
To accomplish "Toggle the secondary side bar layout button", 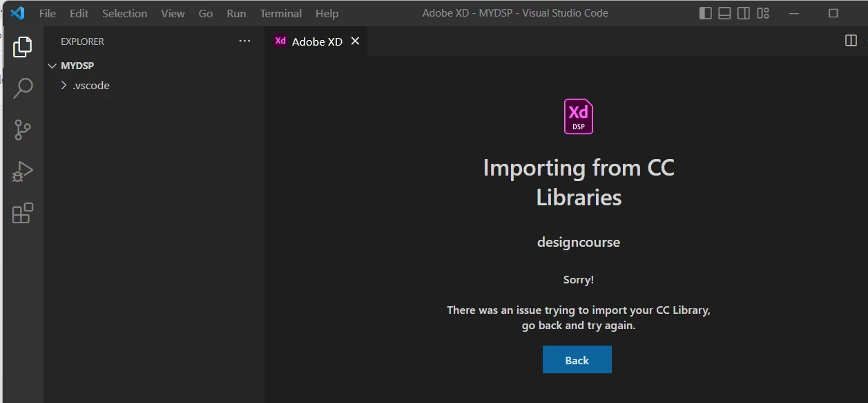I will tap(744, 13).
